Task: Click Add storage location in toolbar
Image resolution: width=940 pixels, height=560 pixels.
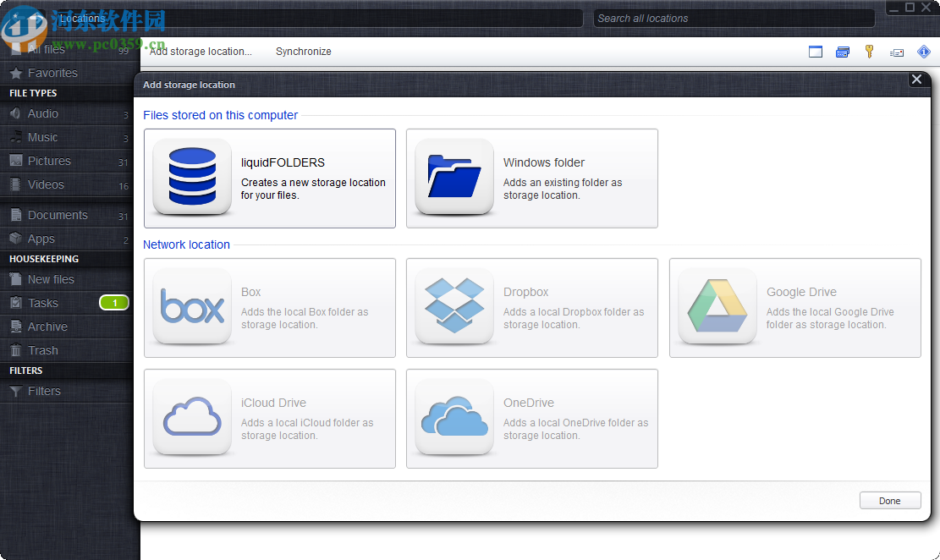Action: 201,52
